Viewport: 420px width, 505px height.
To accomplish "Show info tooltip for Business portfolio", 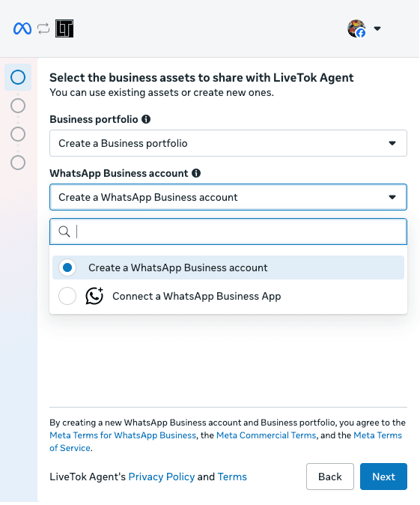I will pos(146,119).
